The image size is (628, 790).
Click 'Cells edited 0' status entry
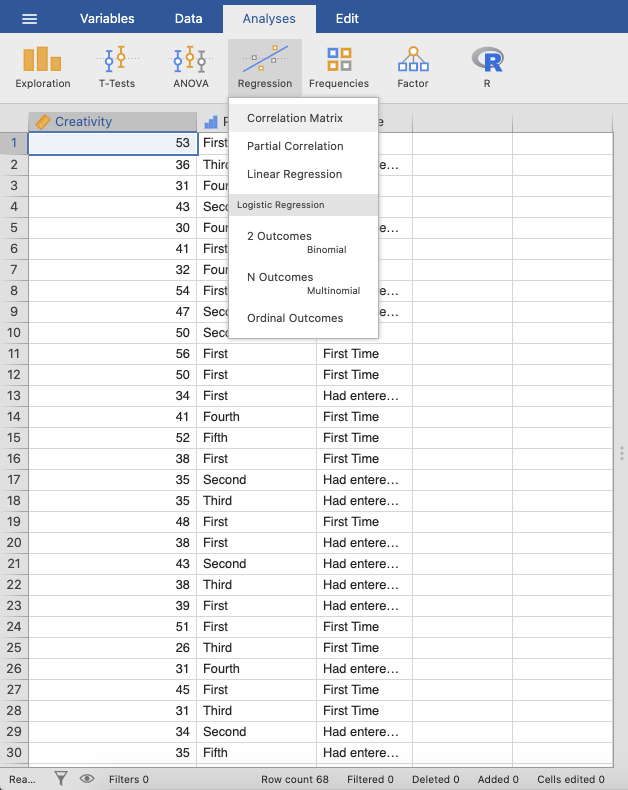[x=571, y=779]
